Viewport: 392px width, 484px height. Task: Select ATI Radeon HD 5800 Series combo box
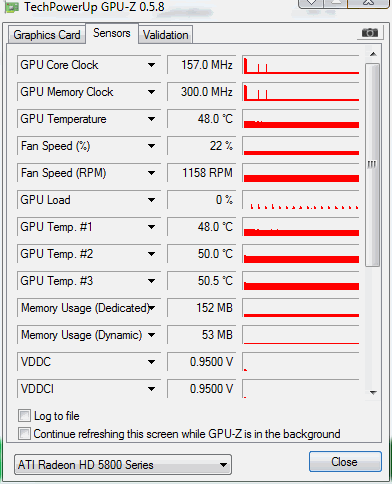[x=123, y=465]
